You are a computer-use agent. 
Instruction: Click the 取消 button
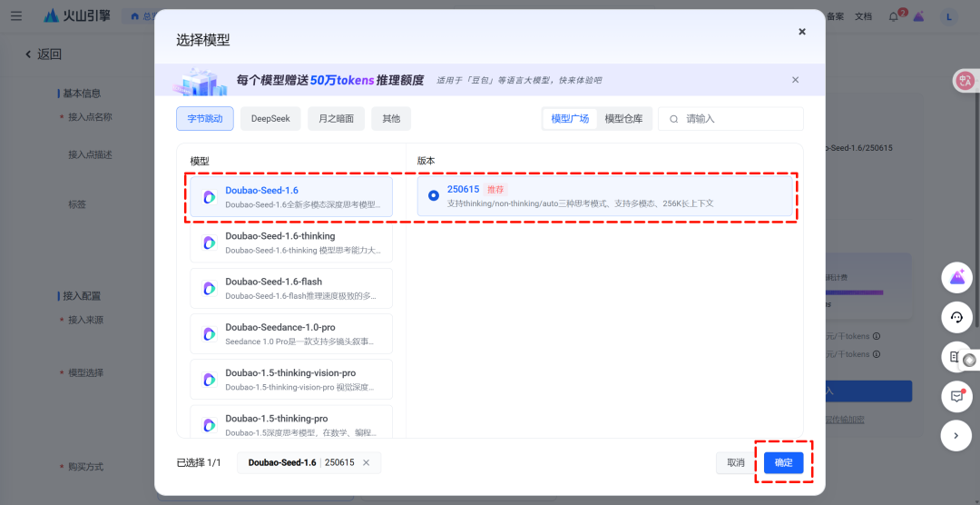[736, 463]
